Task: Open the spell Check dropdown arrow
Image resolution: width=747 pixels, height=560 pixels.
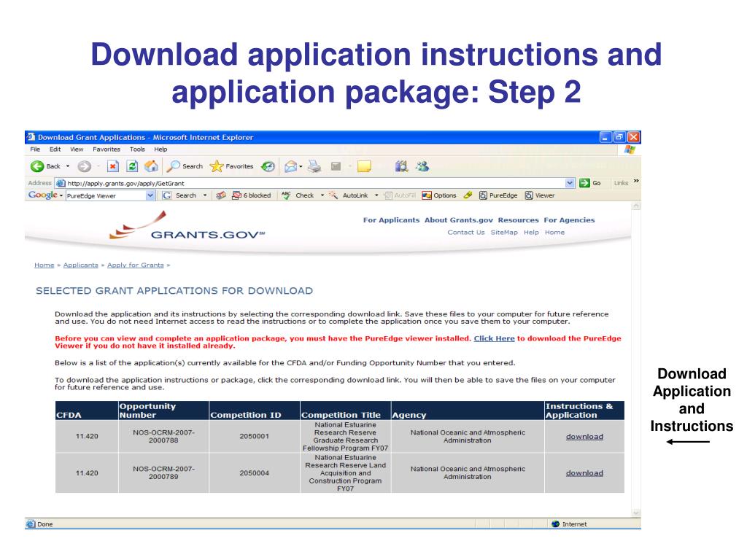Action: pos(322,195)
